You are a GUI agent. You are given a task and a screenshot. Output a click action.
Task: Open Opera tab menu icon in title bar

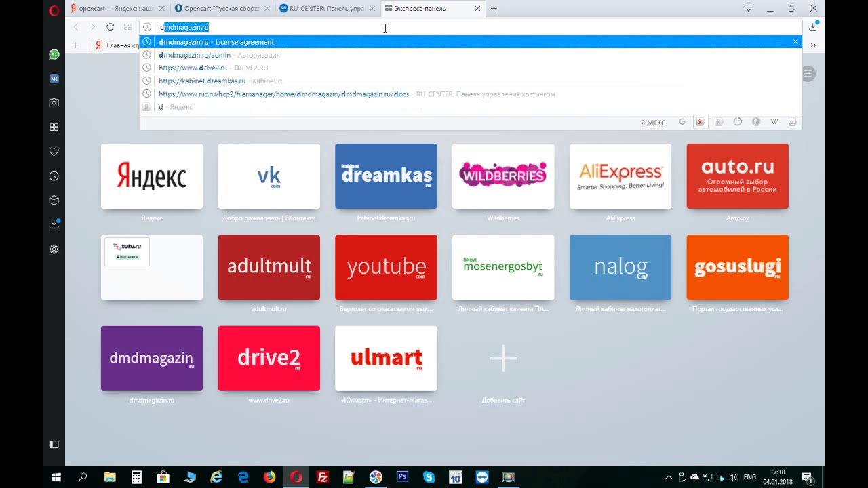748,9
